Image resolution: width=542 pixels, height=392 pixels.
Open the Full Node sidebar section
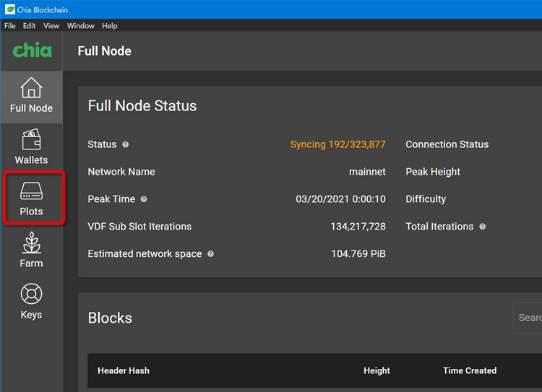point(32,97)
